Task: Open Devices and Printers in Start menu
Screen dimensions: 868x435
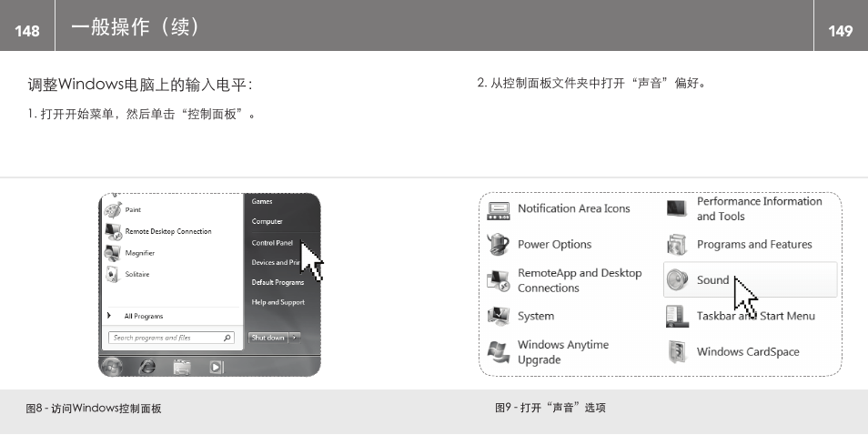Action: (x=276, y=262)
